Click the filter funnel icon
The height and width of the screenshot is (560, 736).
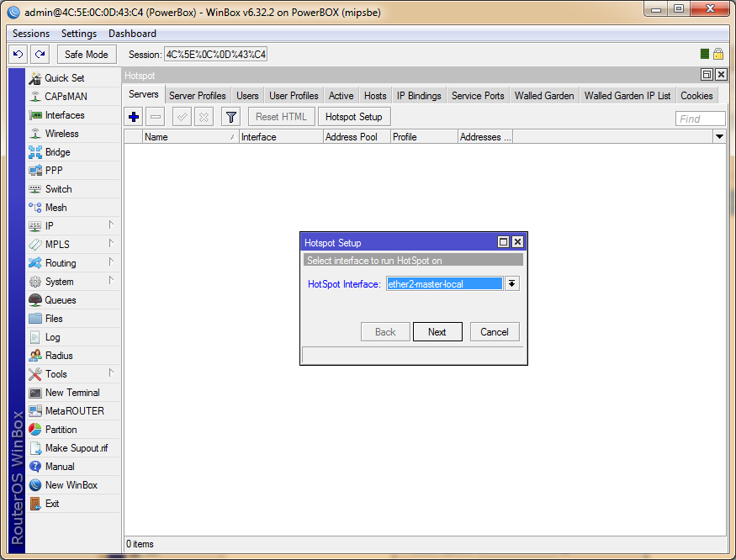[x=230, y=117]
